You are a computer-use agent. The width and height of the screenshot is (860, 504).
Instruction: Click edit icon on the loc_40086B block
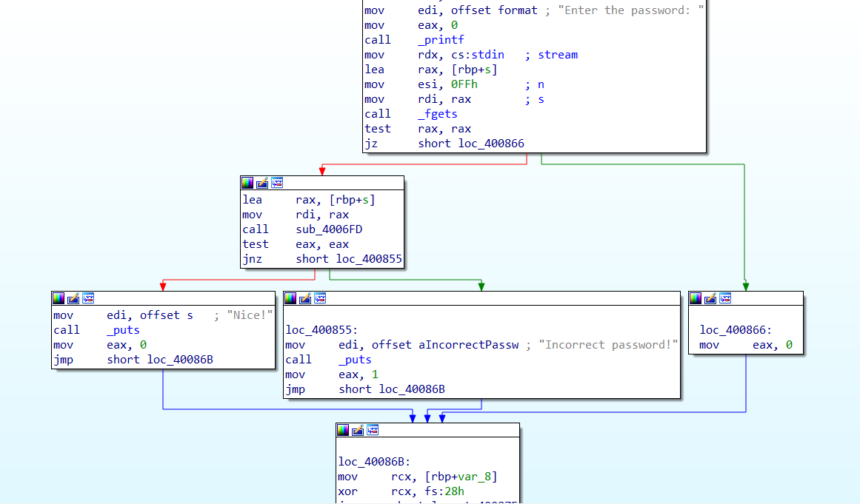coord(358,430)
